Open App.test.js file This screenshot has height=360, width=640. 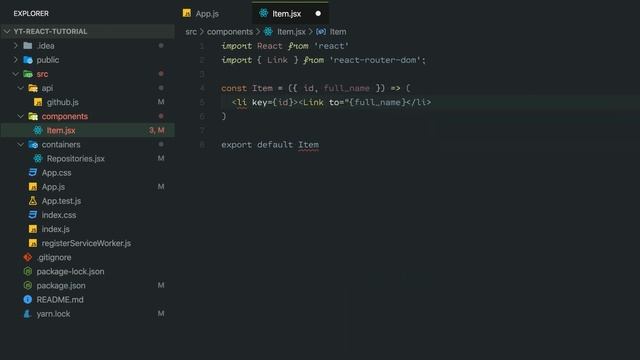(61, 201)
